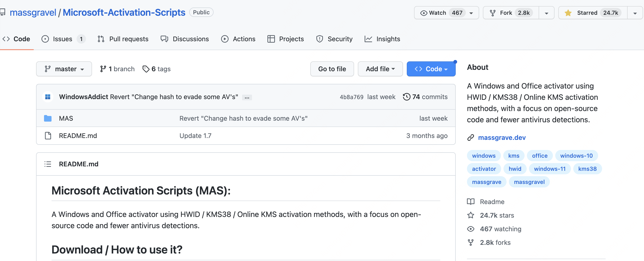Select the office topic tag

pyautogui.click(x=540, y=156)
